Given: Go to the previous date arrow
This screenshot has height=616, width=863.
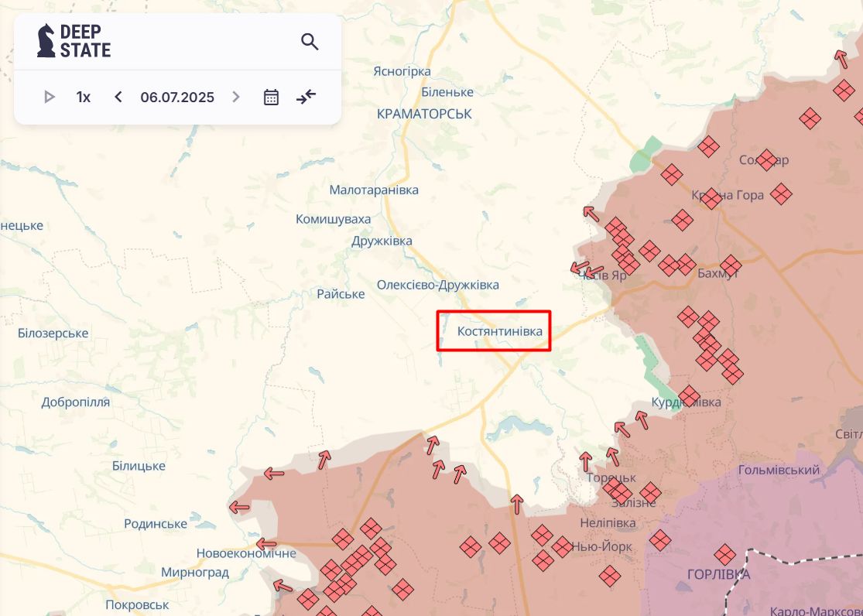Looking at the screenshot, I should point(118,97).
